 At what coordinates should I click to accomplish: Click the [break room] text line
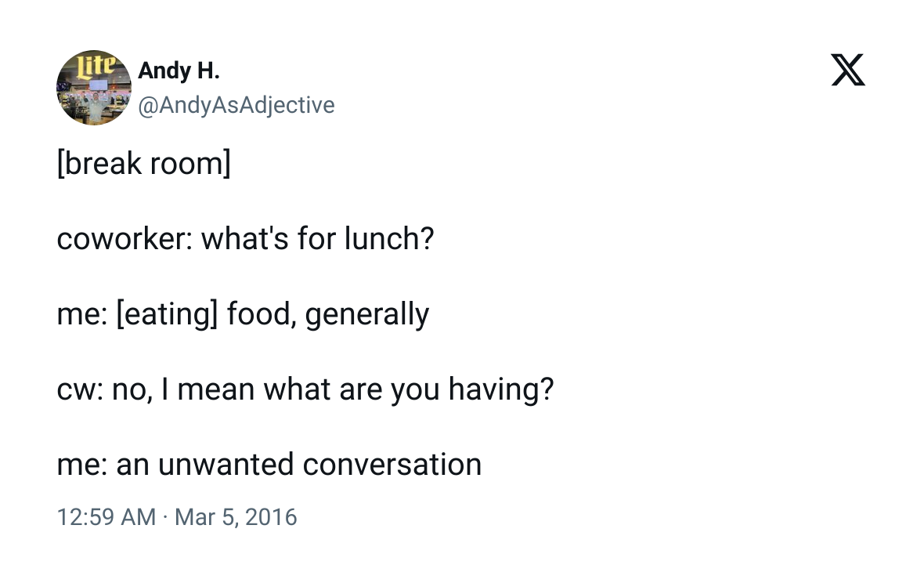point(143,164)
